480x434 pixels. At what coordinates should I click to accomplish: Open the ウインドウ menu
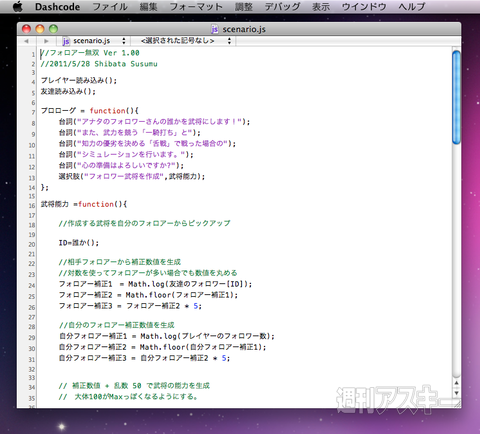click(364, 7)
